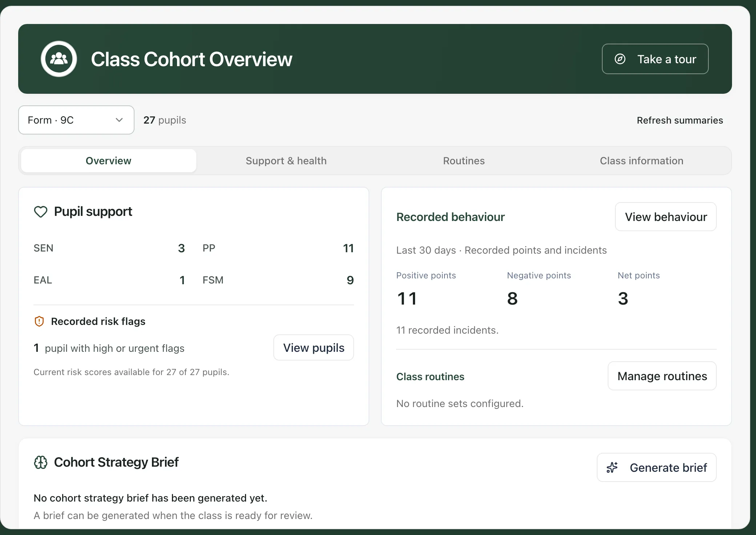
Task: Open Manage routines
Action: tap(662, 376)
